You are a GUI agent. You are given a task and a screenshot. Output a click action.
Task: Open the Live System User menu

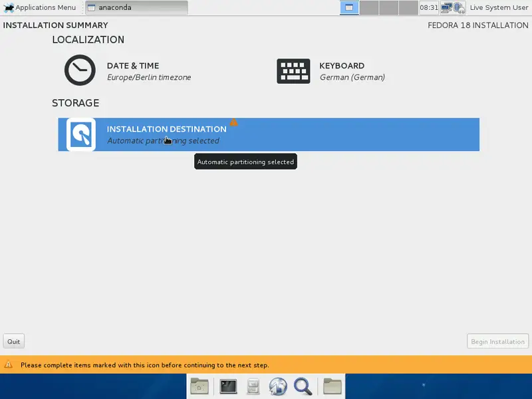499,7
